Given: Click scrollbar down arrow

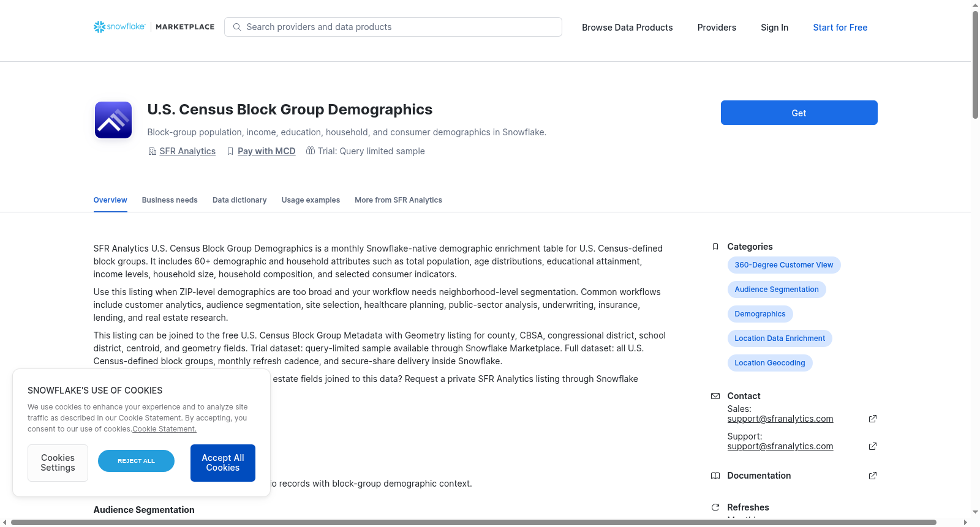Looking at the screenshot, I should 975,512.
